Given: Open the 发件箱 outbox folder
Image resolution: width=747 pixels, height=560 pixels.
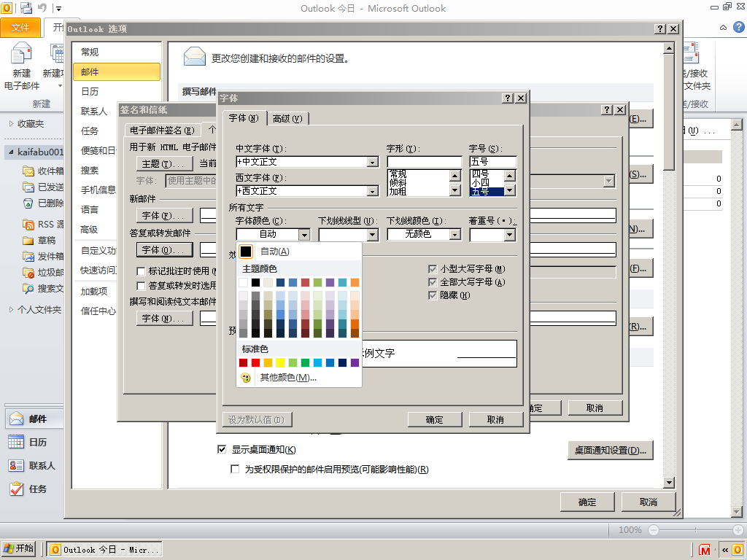Looking at the screenshot, I should pos(43,257).
